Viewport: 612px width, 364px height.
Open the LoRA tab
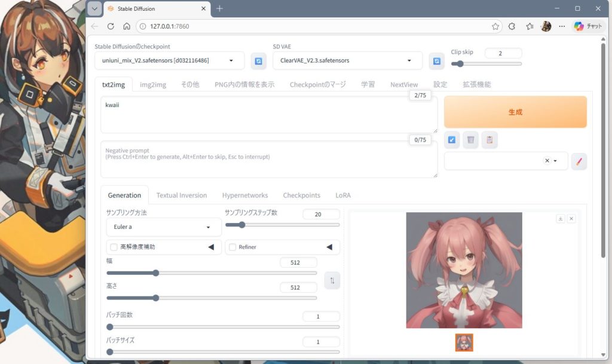[x=343, y=195]
